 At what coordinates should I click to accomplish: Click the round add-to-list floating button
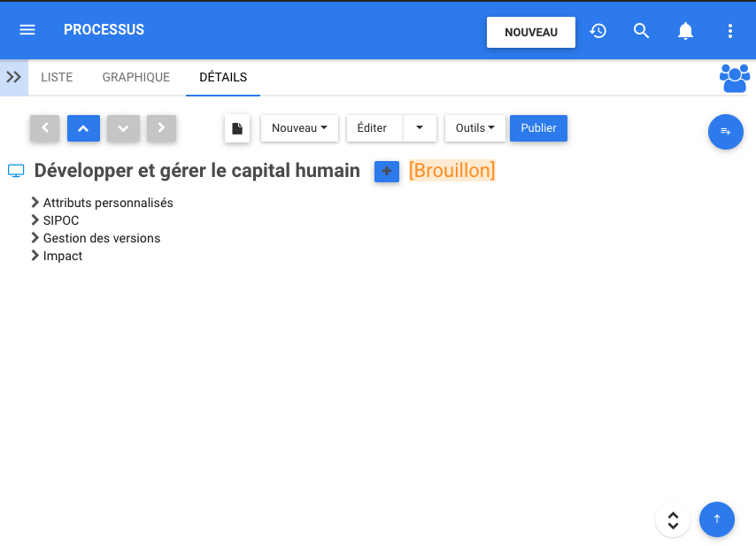pos(726,132)
